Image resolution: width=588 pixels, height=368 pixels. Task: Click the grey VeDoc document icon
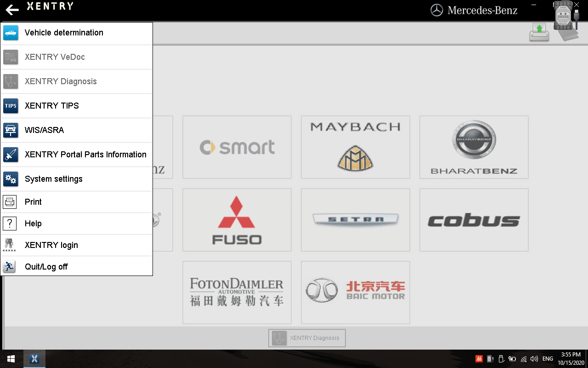click(x=11, y=57)
